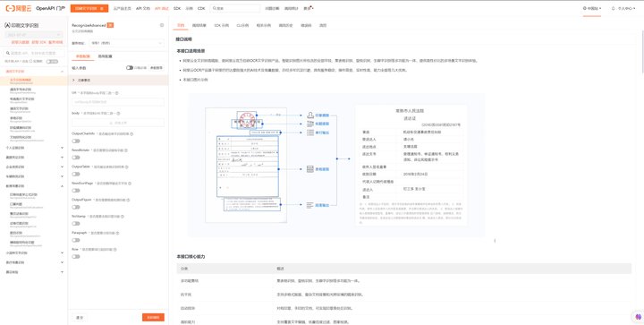Click the help icon beside OutputCharInfo
Screen dimensions: 644x325
click(131, 134)
